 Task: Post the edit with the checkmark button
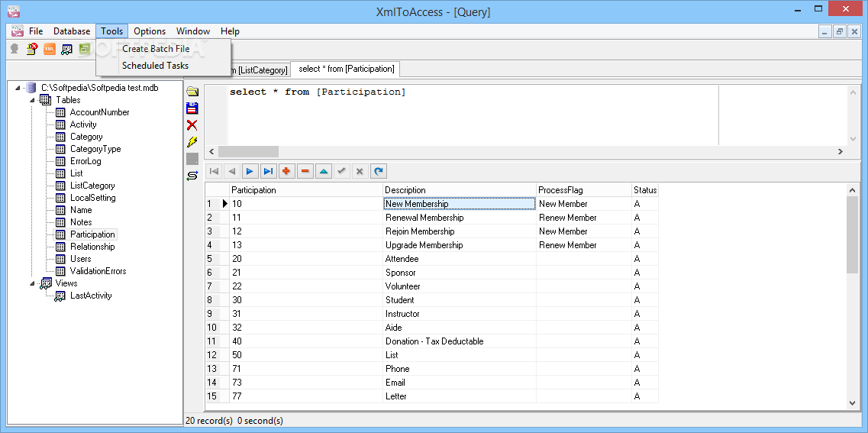tap(341, 171)
